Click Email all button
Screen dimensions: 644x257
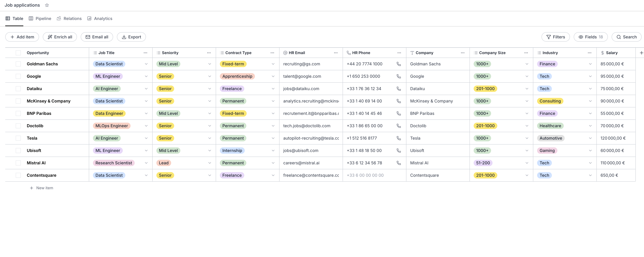click(97, 37)
